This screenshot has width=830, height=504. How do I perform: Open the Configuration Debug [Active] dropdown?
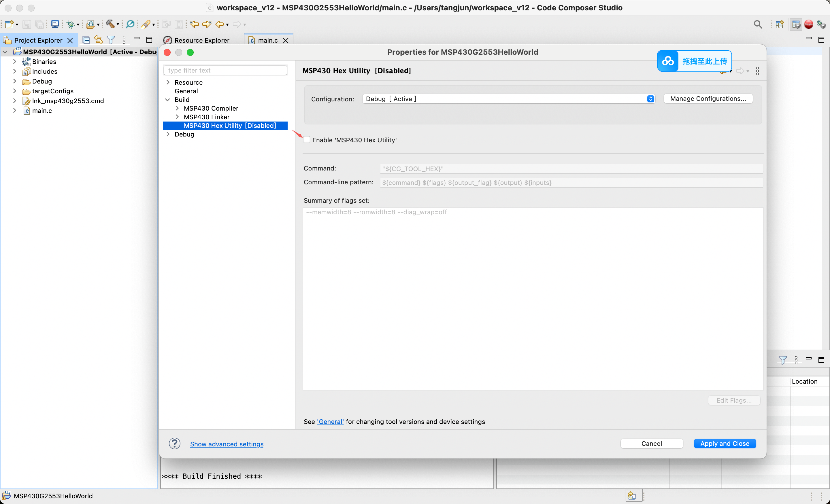point(508,99)
